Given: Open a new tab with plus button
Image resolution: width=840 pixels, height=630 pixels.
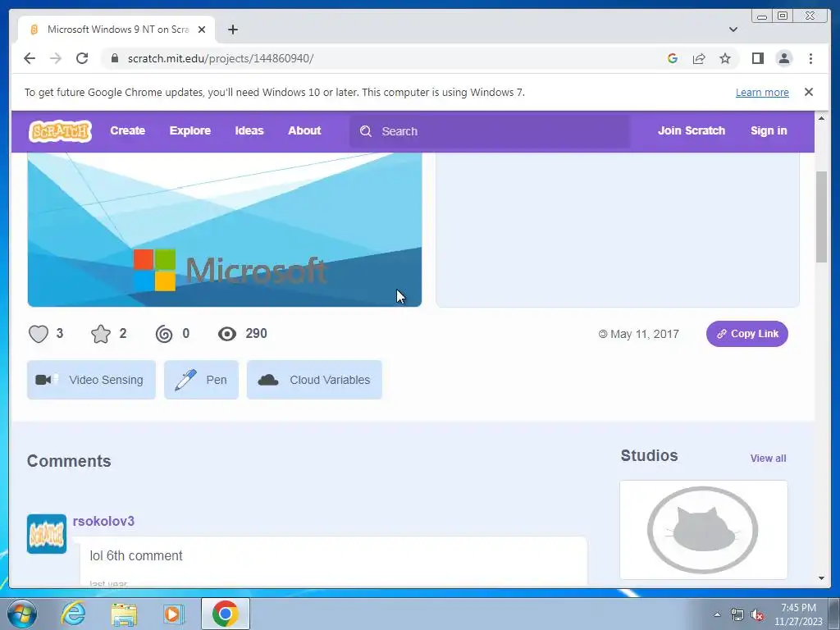Looking at the screenshot, I should click(x=232, y=30).
